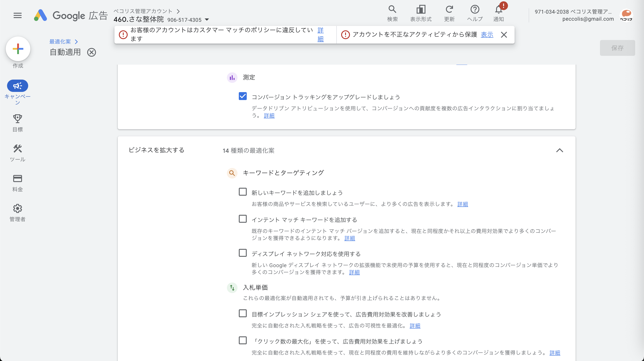Collapse the ビジネスを拡大する section

[x=559, y=150]
